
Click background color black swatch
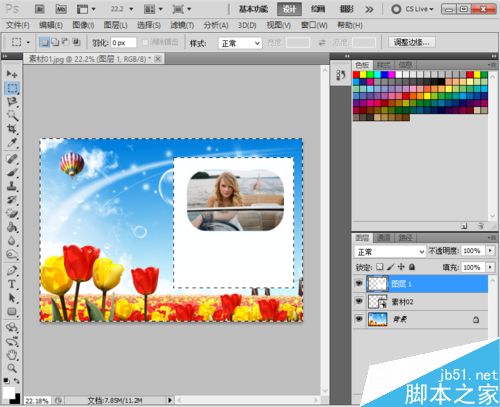click(16, 399)
